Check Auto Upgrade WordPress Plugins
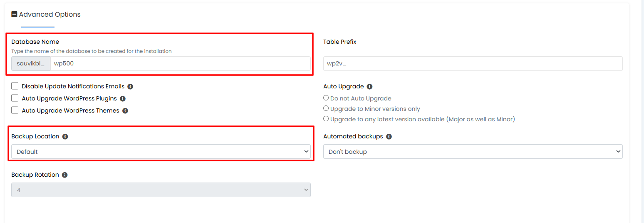The width and height of the screenshot is (644, 223). [15, 98]
